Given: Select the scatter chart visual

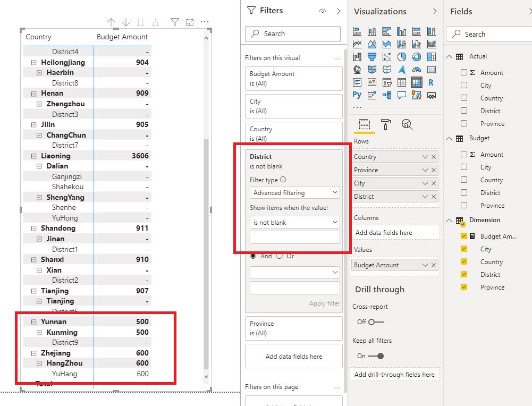Looking at the screenshot, I should tap(387, 57).
